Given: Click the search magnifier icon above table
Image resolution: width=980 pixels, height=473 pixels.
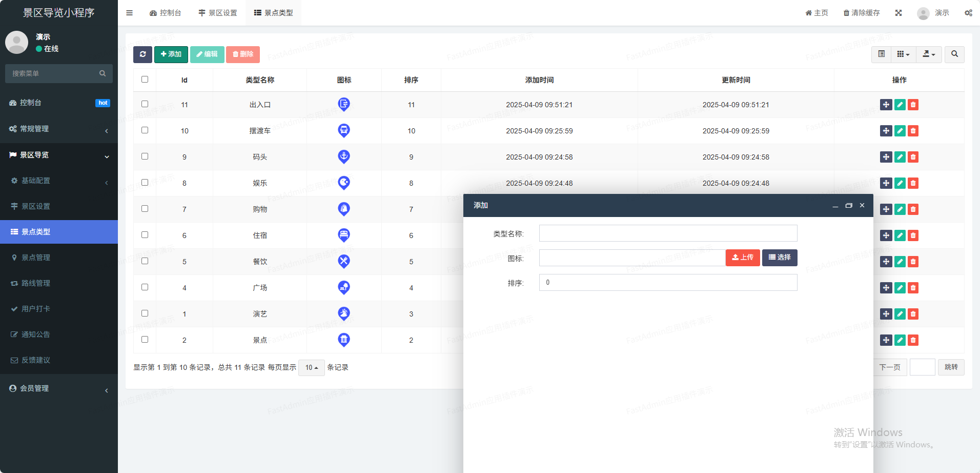Looking at the screenshot, I should coord(954,54).
